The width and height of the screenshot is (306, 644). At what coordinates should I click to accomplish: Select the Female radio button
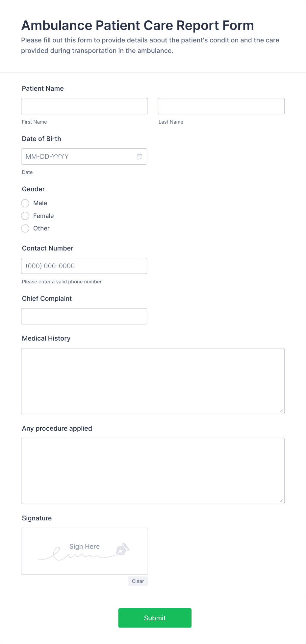25,216
